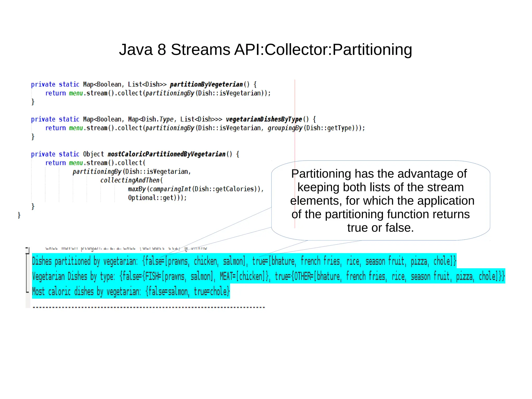Click output line 'Dishes partitioned by vegetarian'

tap(244, 261)
